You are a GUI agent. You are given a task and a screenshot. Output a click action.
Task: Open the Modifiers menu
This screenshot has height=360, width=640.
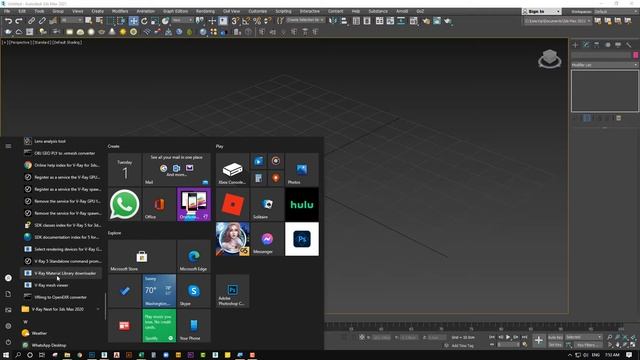[120, 11]
